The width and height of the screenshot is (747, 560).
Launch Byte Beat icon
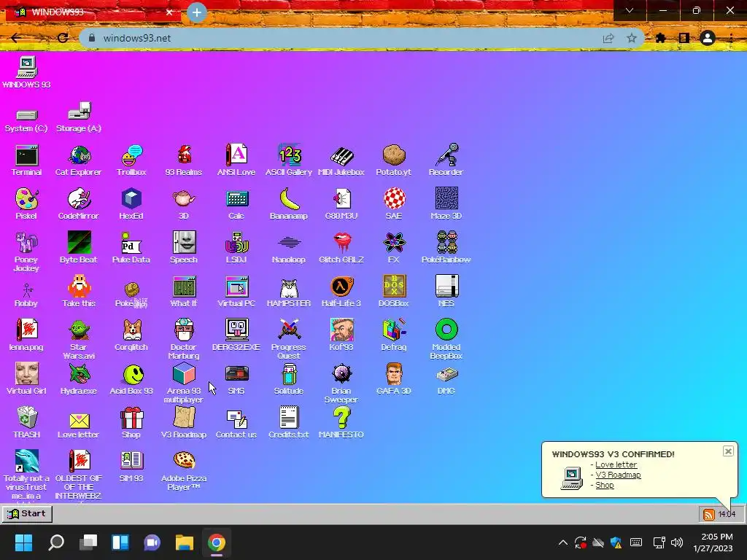click(x=79, y=248)
